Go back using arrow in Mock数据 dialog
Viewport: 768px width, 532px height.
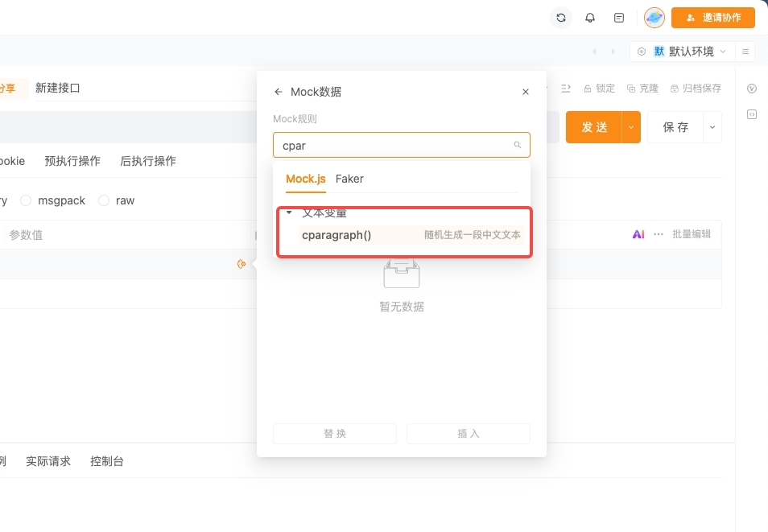pyautogui.click(x=279, y=92)
